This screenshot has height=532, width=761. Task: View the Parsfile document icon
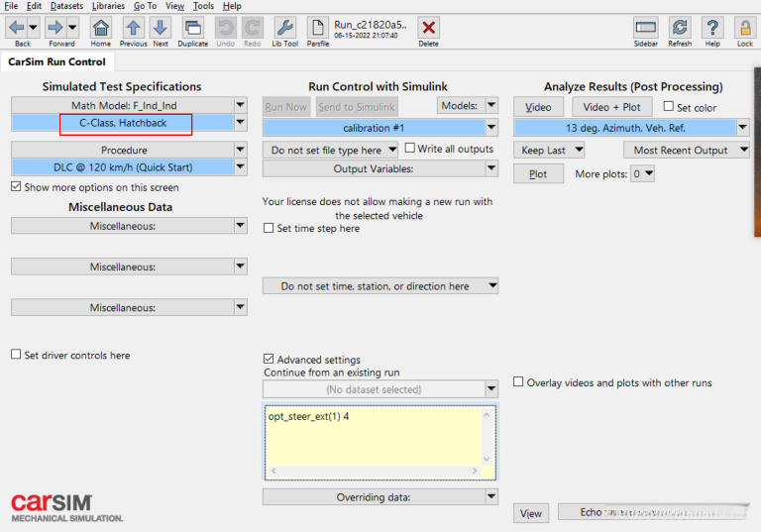point(318,28)
